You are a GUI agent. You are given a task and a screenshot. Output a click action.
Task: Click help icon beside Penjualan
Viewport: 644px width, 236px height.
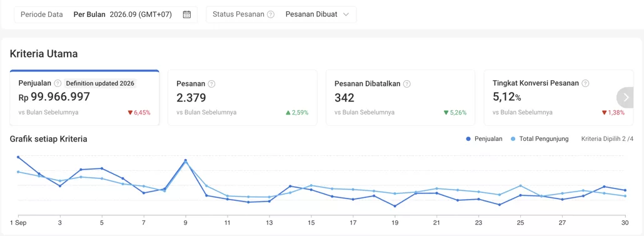[58, 83]
